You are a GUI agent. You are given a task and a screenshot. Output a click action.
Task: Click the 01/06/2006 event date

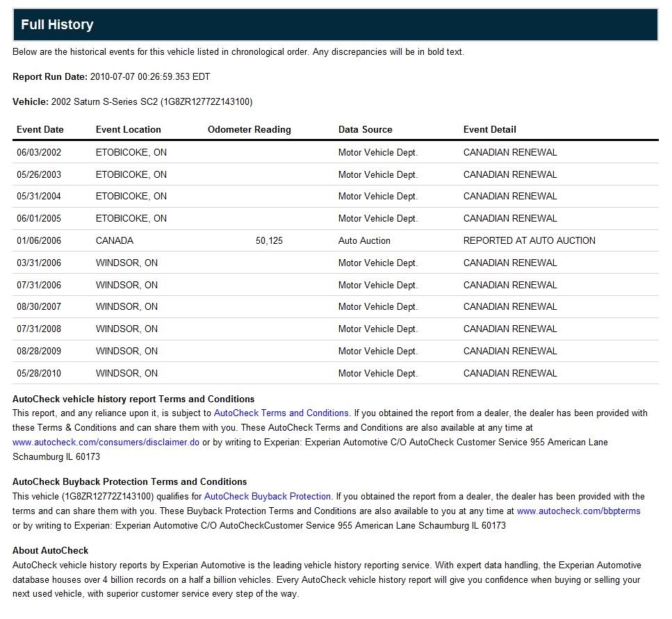[39, 241]
